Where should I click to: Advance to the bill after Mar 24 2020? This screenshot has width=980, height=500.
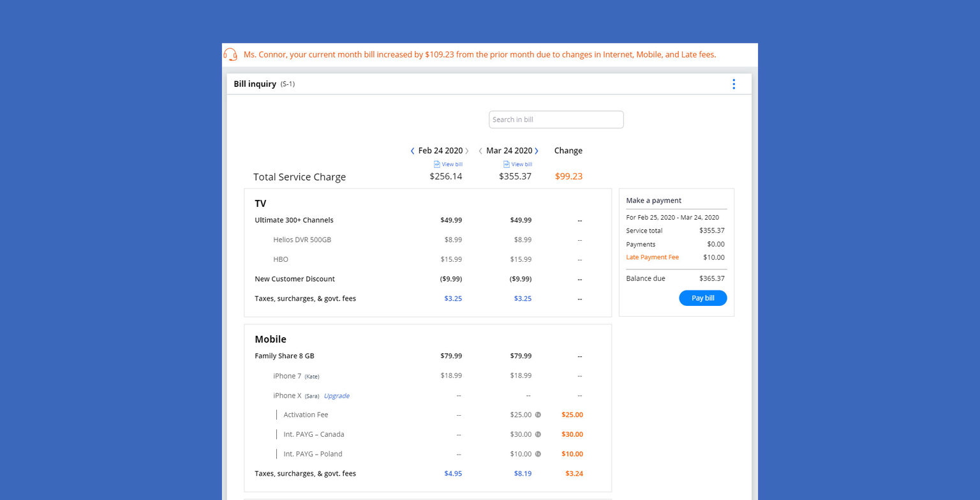(537, 151)
